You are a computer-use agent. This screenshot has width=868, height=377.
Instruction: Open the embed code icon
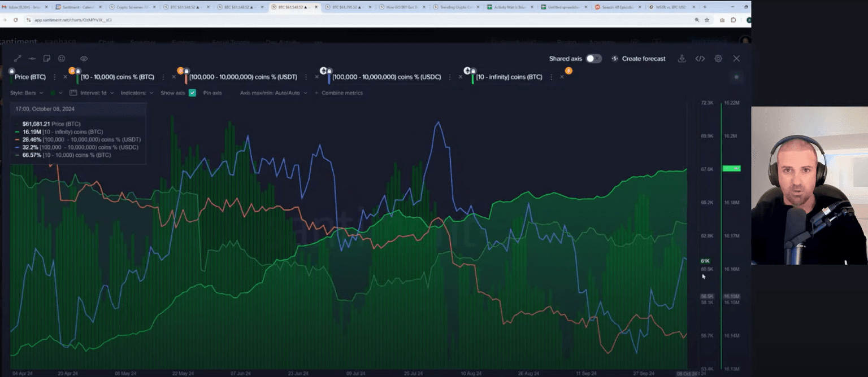point(700,59)
